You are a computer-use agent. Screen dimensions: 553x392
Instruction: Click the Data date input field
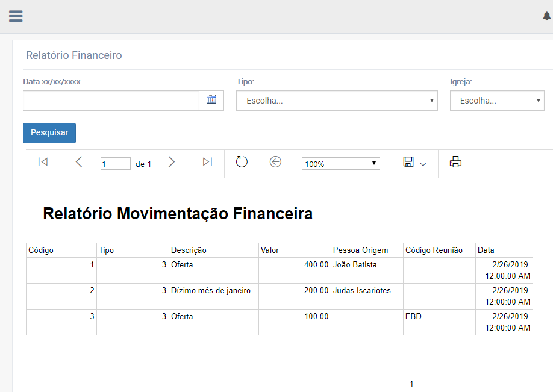click(111, 101)
